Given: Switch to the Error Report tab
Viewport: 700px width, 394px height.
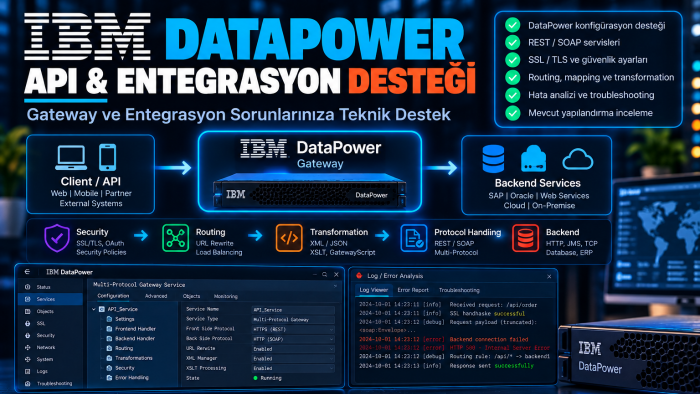Looking at the screenshot, I should [413, 290].
